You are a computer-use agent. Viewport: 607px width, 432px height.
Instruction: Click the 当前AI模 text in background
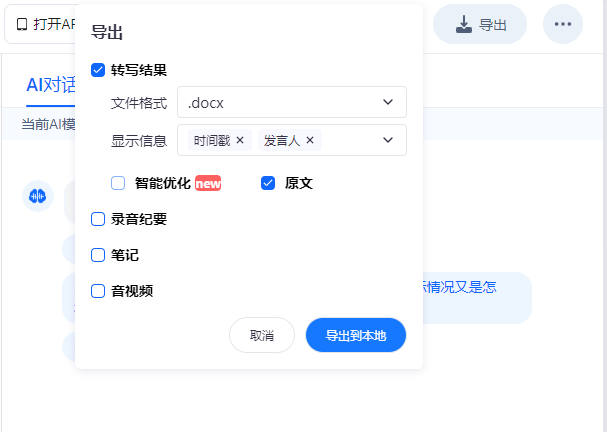[48, 124]
